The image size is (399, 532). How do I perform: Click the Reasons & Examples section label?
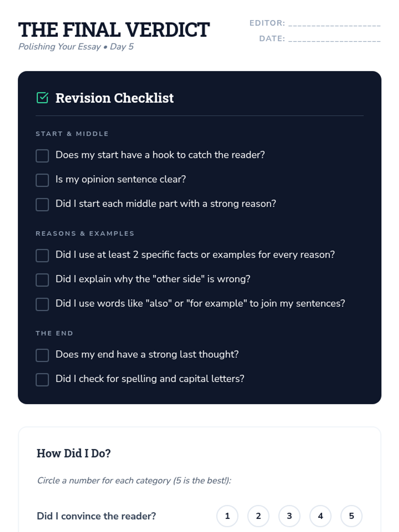pyautogui.click(x=85, y=233)
